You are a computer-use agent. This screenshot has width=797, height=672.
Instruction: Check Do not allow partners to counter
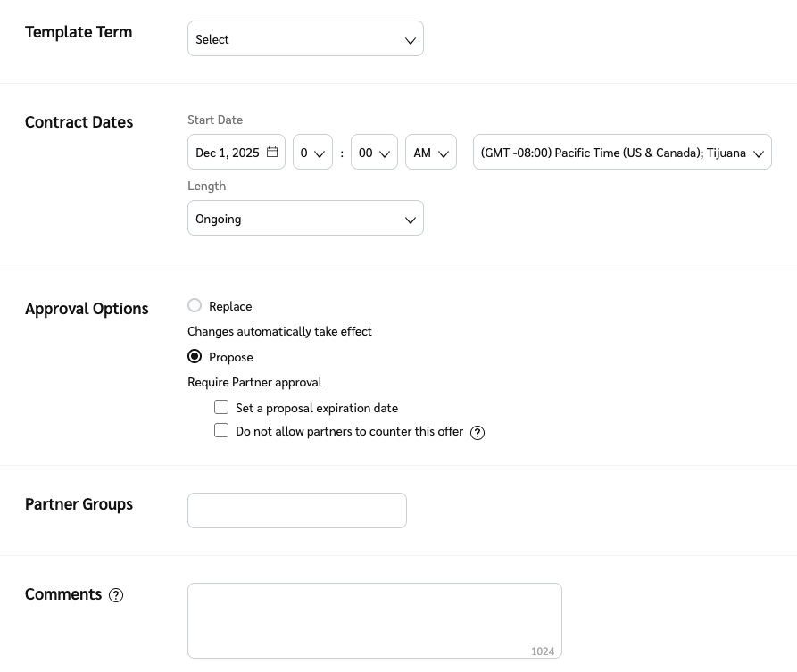221,431
